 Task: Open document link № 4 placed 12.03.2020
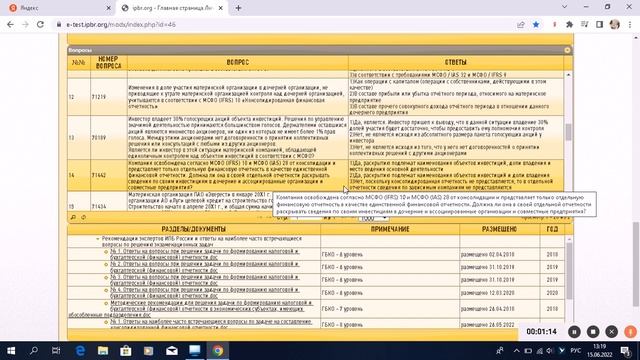tap(204, 293)
